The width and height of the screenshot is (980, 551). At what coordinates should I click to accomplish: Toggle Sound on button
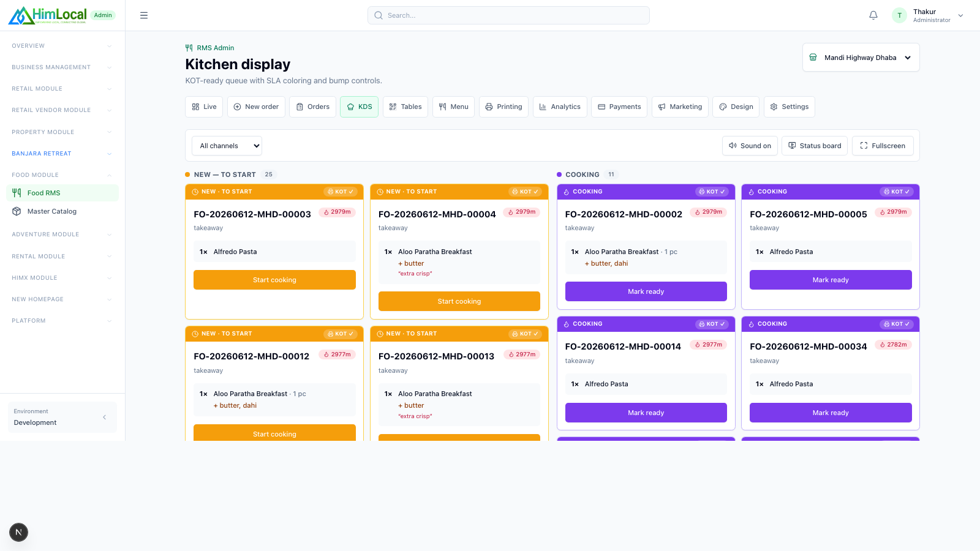[x=750, y=146]
